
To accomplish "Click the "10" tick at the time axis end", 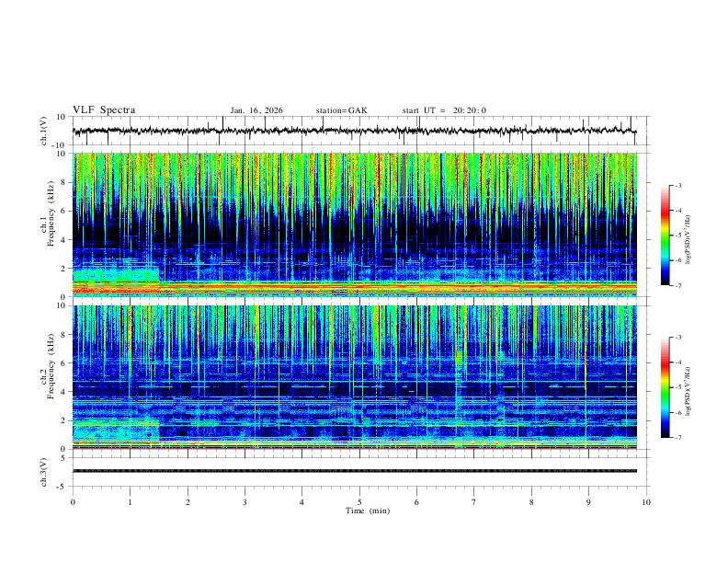I will pyautogui.click(x=646, y=502).
